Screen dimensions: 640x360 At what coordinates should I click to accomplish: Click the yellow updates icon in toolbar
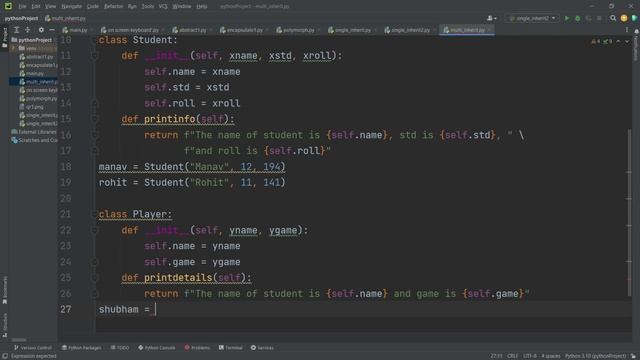[624, 18]
